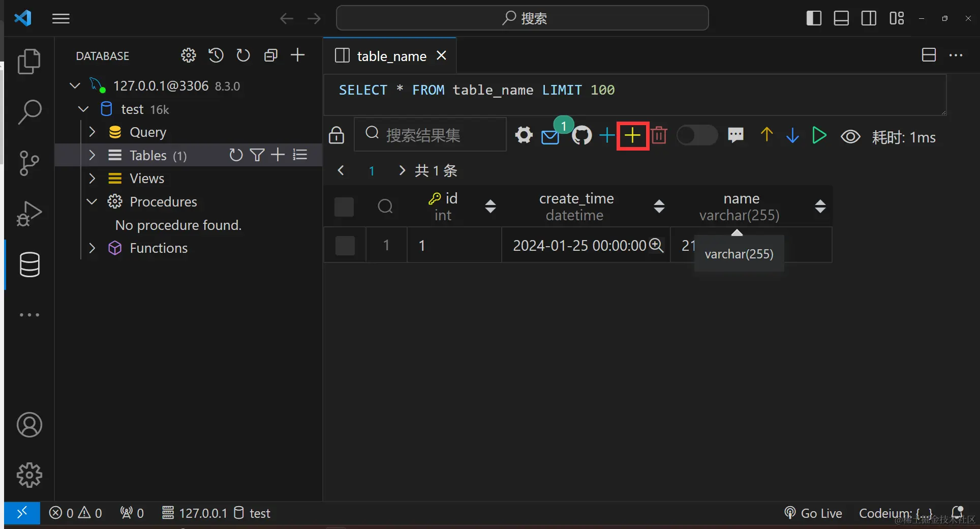Screen dimensions: 980x529
Task: Open the Run and Debug view
Action: click(29, 214)
